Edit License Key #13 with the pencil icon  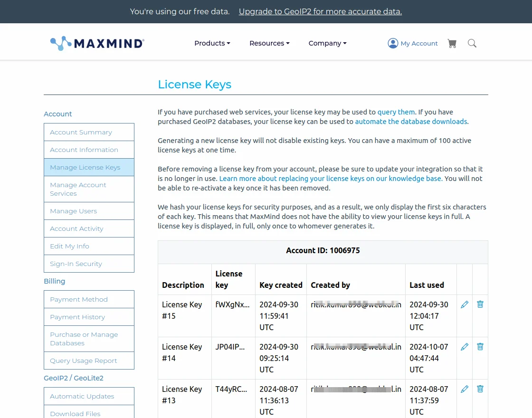(x=464, y=389)
